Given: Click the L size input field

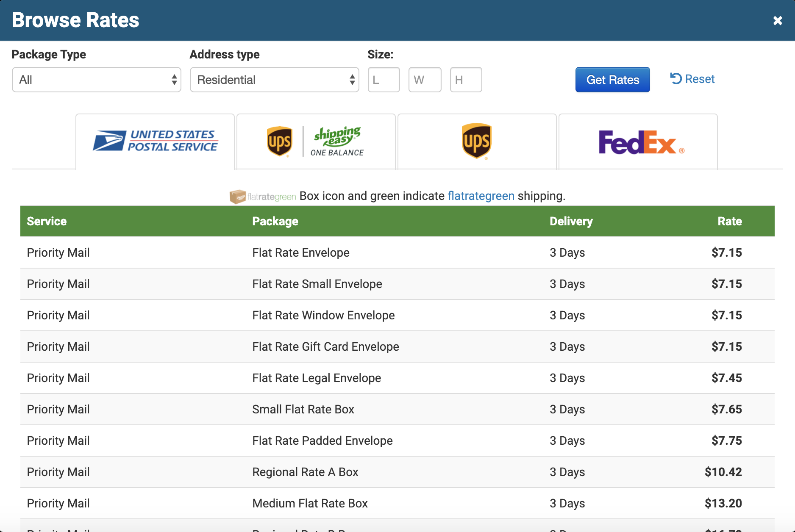Looking at the screenshot, I should [384, 80].
